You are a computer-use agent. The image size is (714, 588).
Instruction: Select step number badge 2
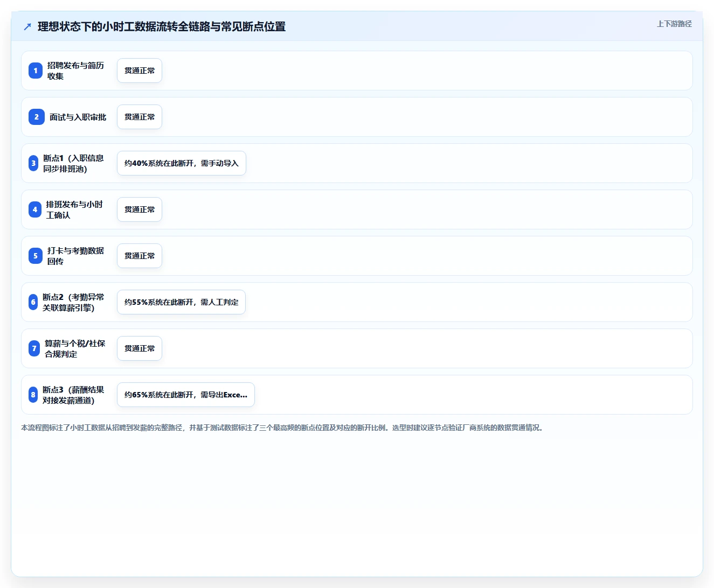tap(37, 117)
